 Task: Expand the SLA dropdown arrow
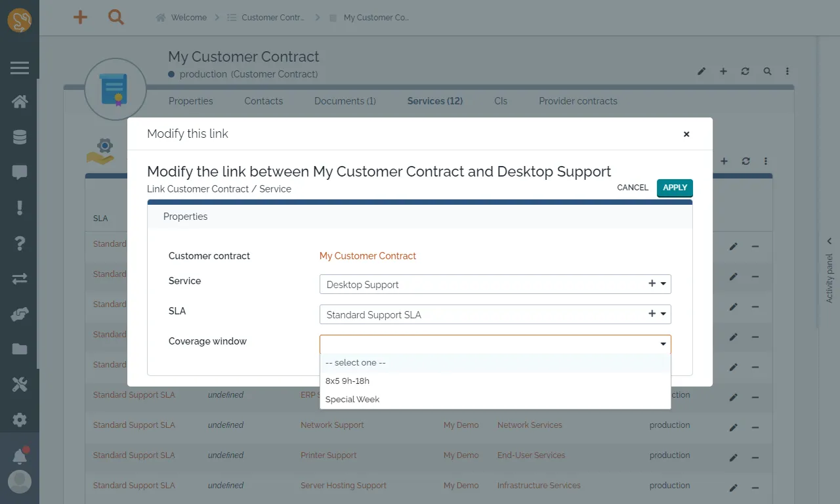[663, 314]
